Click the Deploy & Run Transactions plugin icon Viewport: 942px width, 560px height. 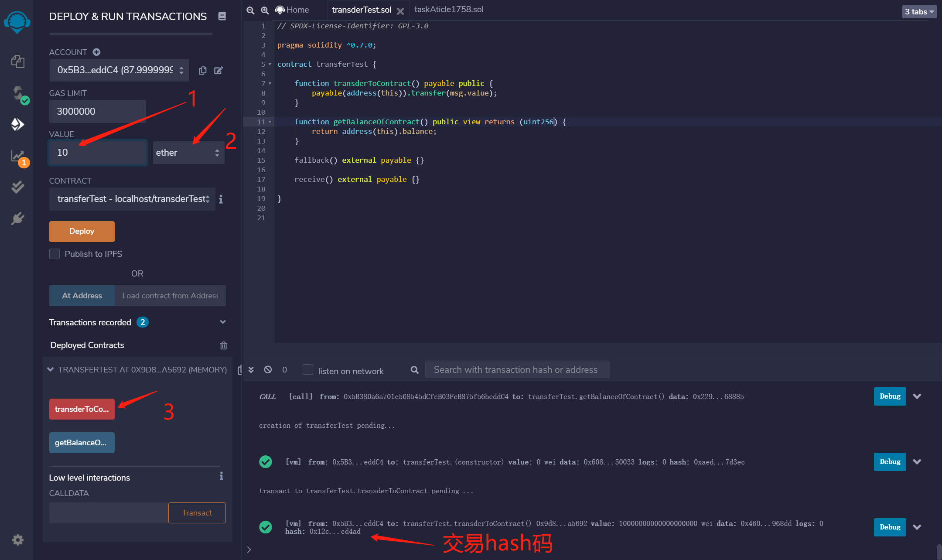18,124
